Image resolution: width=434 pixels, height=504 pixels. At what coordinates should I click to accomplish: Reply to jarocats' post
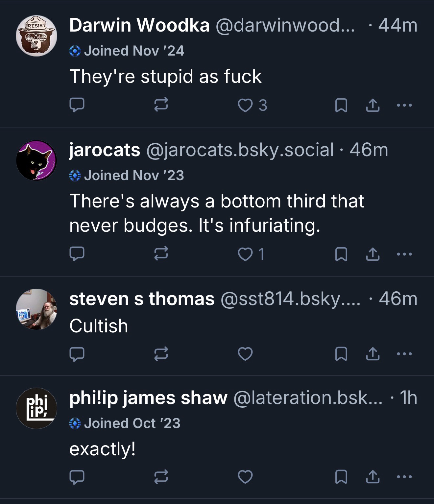77,254
